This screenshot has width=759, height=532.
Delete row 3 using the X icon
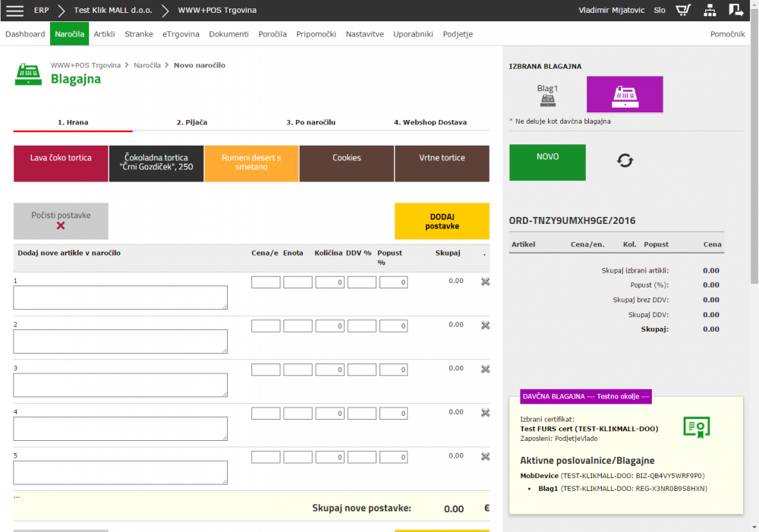point(485,369)
